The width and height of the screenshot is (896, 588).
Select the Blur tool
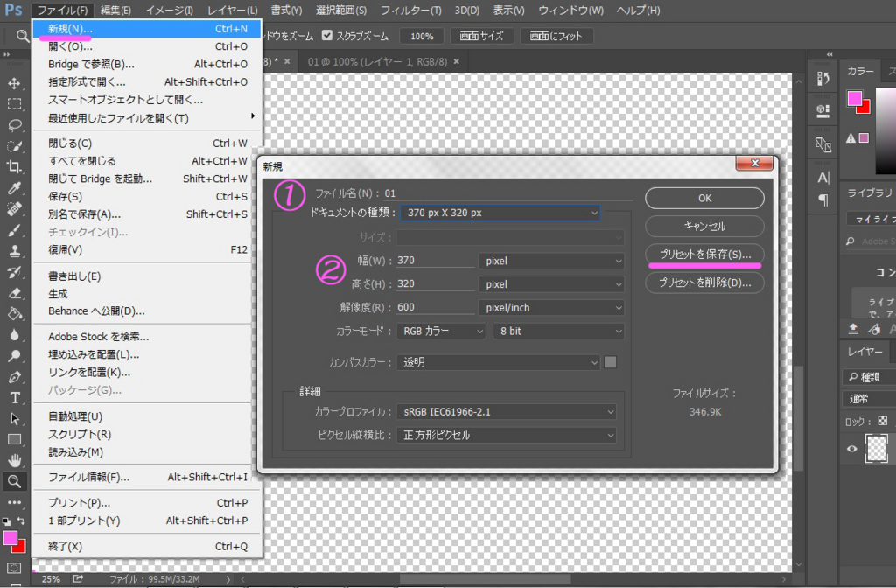(14, 335)
